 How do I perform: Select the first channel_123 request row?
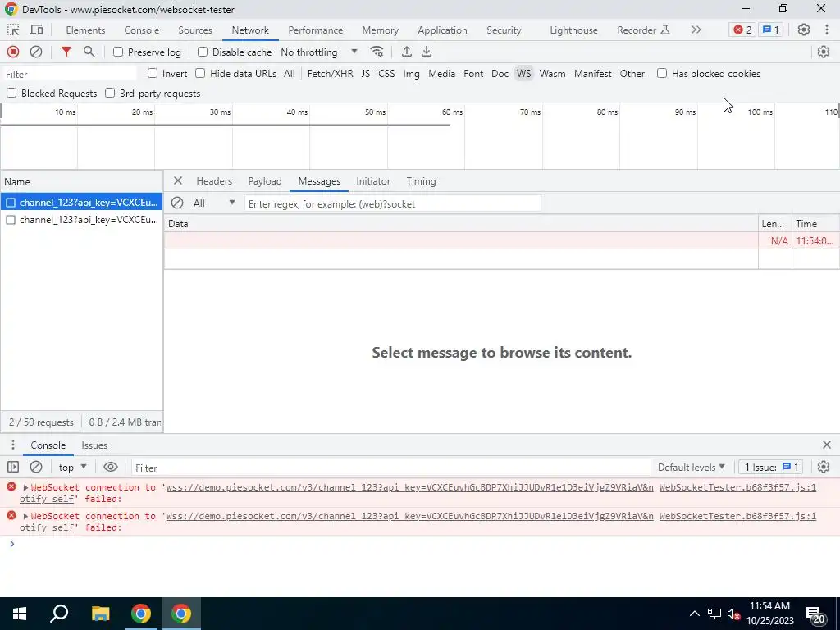(x=81, y=203)
